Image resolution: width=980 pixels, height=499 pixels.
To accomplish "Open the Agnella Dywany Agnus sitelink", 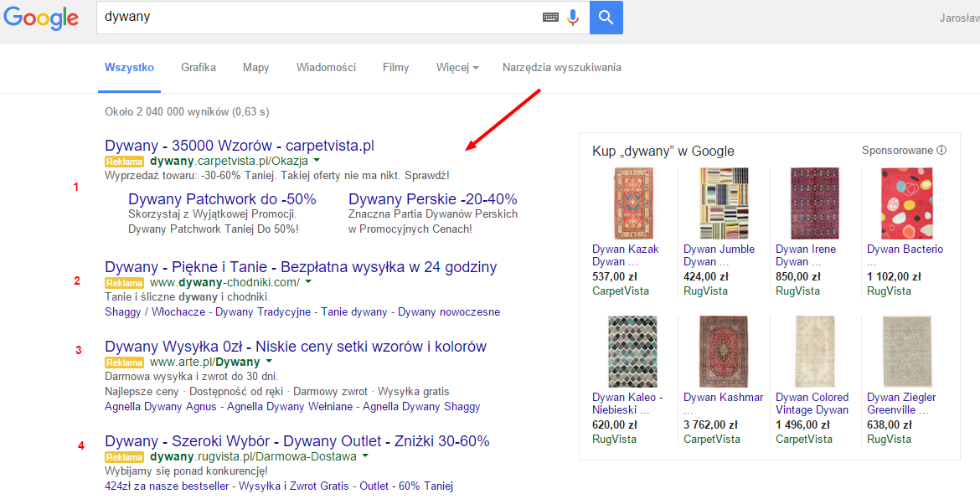I will [x=161, y=407].
